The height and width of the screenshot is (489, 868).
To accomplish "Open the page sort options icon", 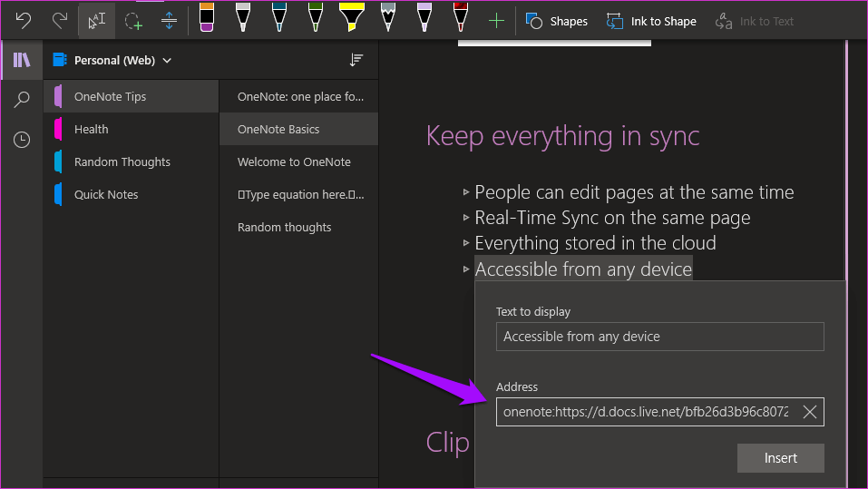I will click(356, 60).
